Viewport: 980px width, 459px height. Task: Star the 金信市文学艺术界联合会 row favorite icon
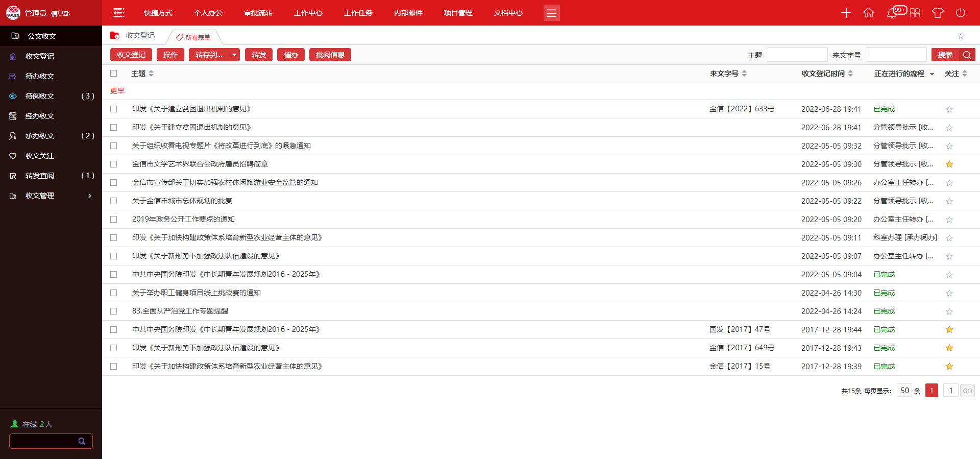[x=949, y=164]
